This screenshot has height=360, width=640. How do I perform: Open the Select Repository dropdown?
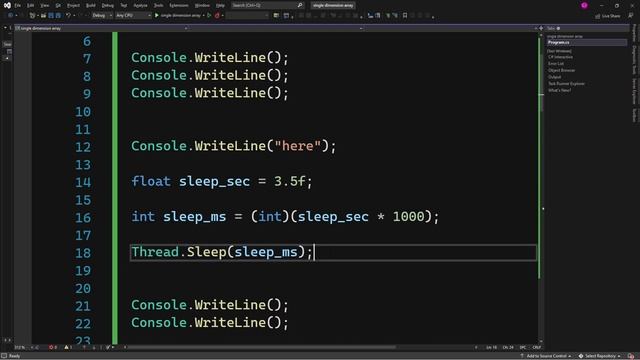pos(600,356)
